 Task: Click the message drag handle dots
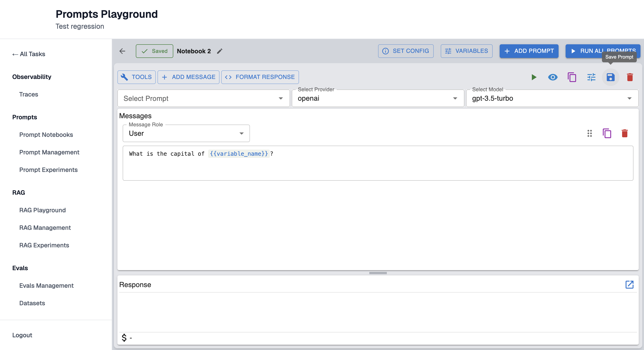click(x=589, y=133)
